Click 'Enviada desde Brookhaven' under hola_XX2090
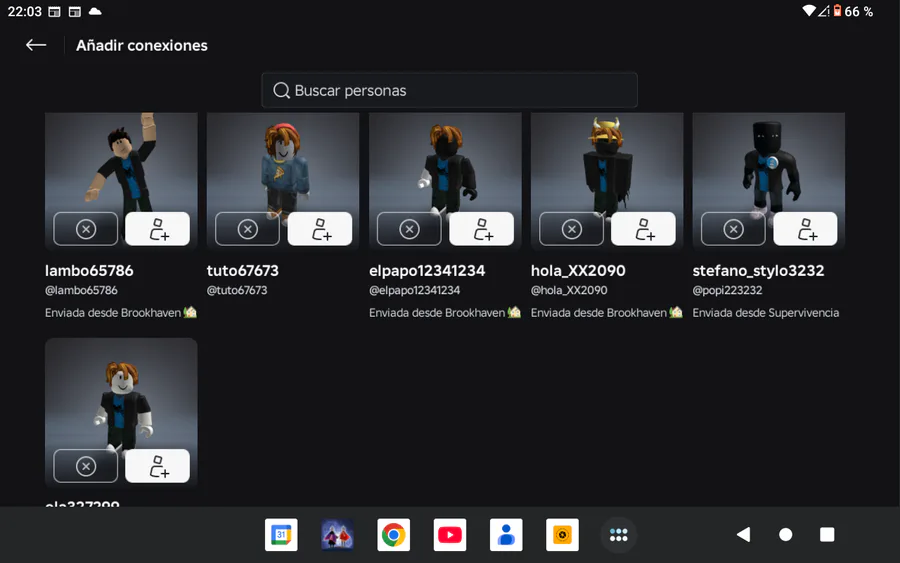 (607, 313)
